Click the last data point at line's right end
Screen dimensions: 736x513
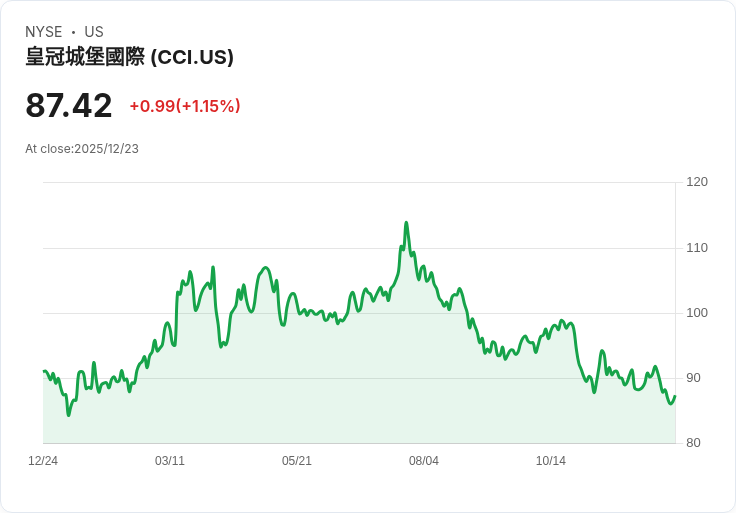point(675,396)
